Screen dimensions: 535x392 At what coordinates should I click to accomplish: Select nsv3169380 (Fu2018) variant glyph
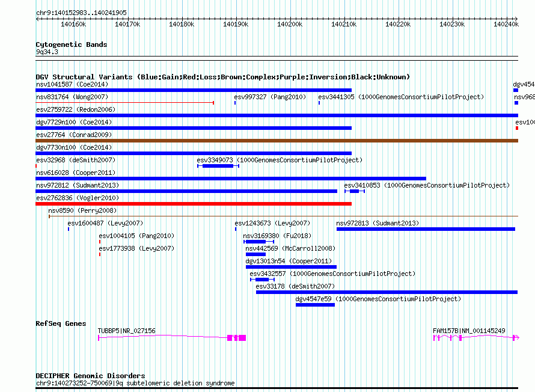[x=258, y=242]
